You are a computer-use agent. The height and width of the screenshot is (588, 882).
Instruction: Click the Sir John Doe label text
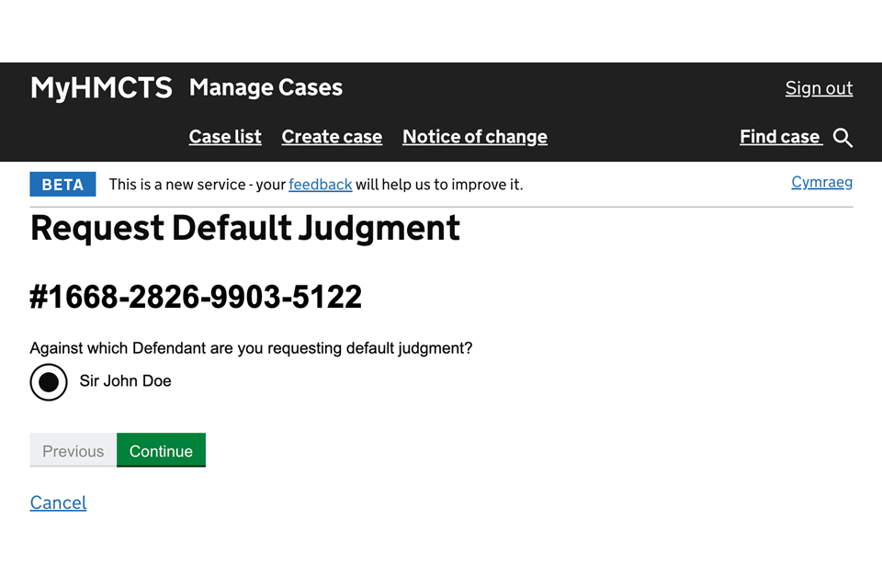125,381
